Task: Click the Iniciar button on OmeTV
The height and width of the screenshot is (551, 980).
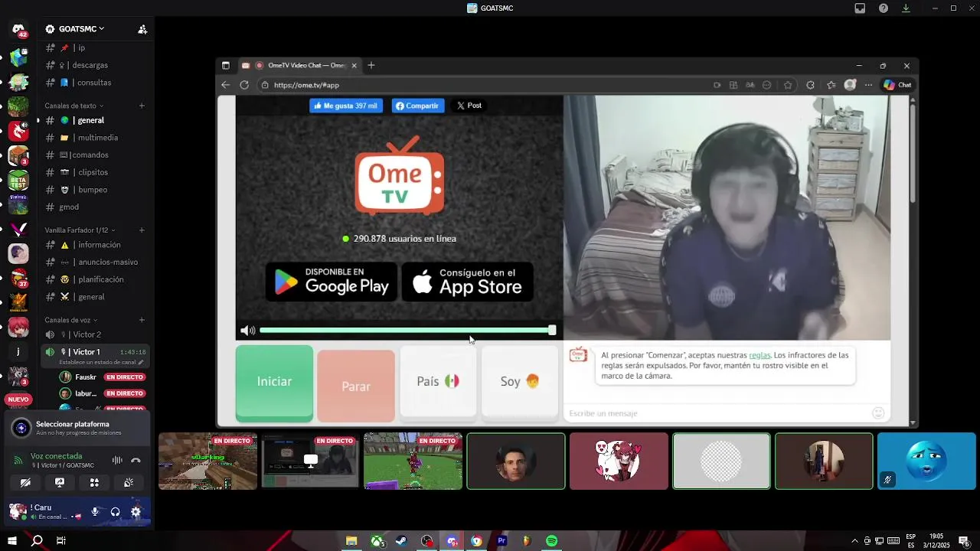Action: pos(274,382)
